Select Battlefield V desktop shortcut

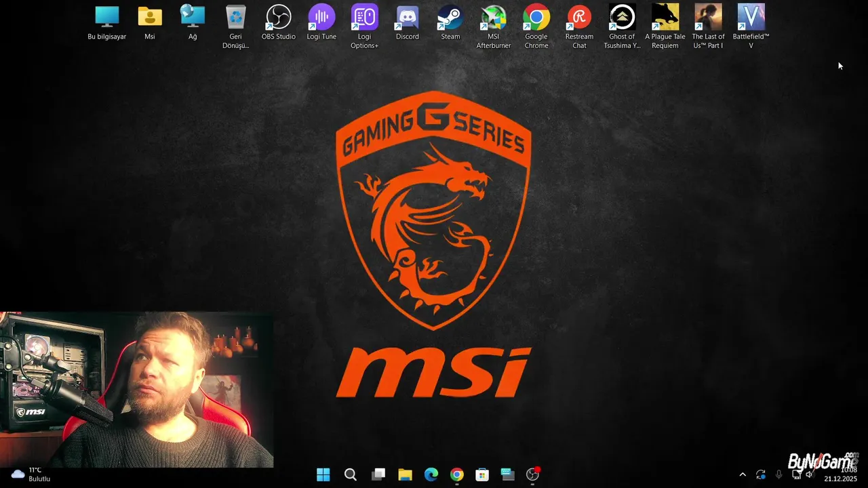[x=751, y=27]
